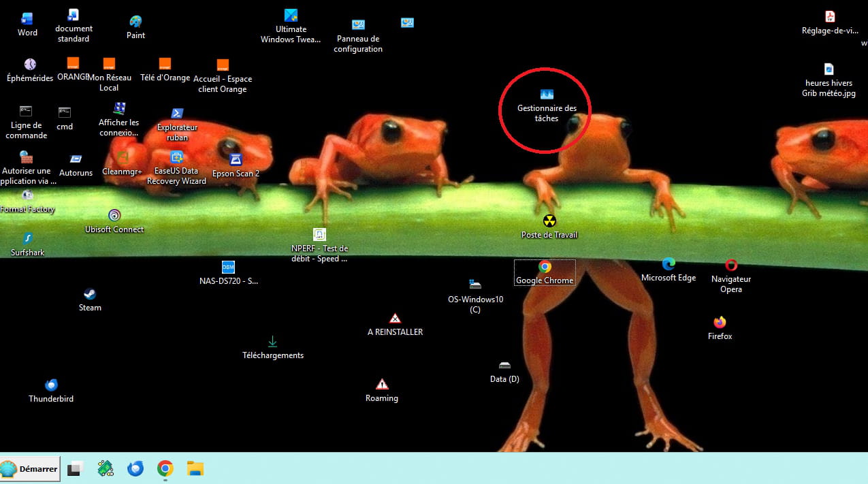This screenshot has height=484, width=868.
Task: Select the Microsoft Edge desktop icon
Action: pyautogui.click(x=669, y=264)
